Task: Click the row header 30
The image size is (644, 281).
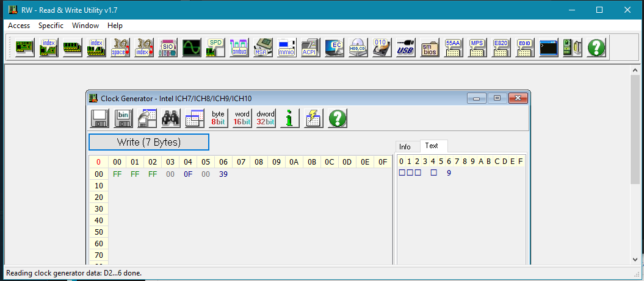Action: 98,209
